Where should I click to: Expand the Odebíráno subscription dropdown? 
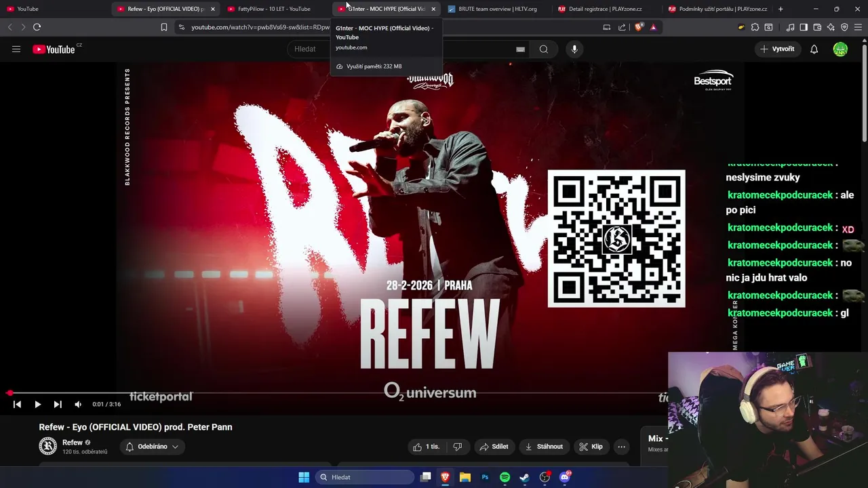152,447
